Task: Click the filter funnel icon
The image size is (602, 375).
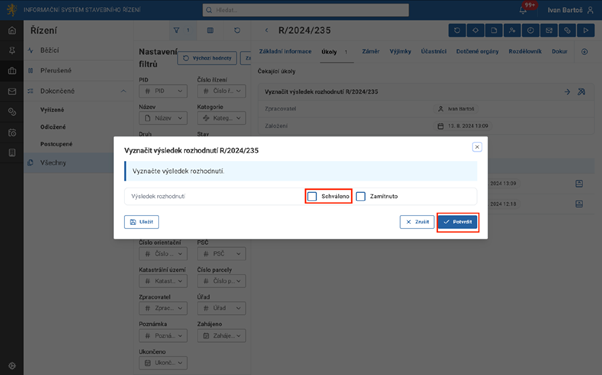Action: pyautogui.click(x=176, y=30)
